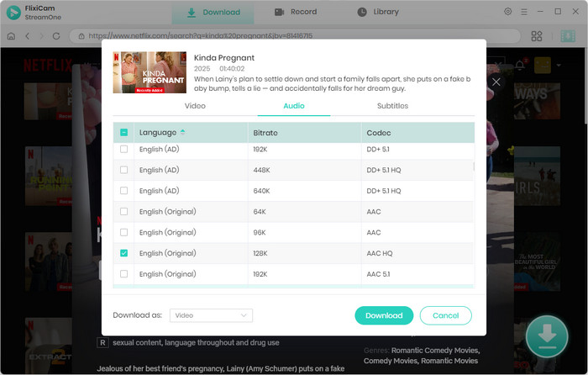Screen dimensions: 588x375
Task: Click the teal Download button in dialog
Action: click(x=384, y=315)
